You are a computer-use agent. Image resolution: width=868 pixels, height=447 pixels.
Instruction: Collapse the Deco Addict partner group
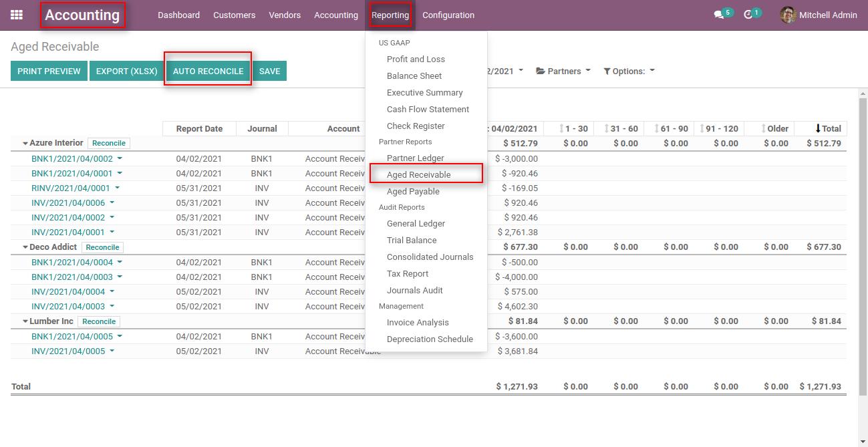click(x=25, y=247)
